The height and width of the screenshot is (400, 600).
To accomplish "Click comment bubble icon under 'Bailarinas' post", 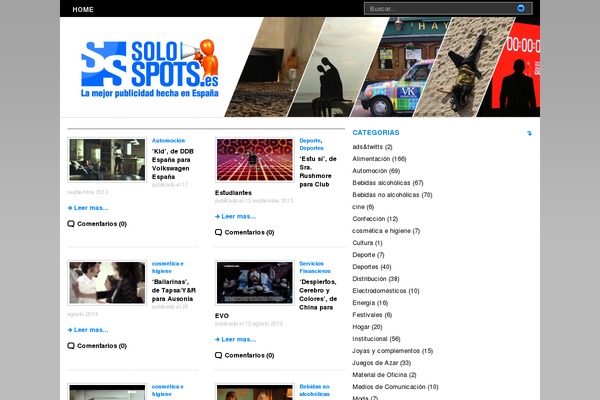I will click(x=71, y=346).
